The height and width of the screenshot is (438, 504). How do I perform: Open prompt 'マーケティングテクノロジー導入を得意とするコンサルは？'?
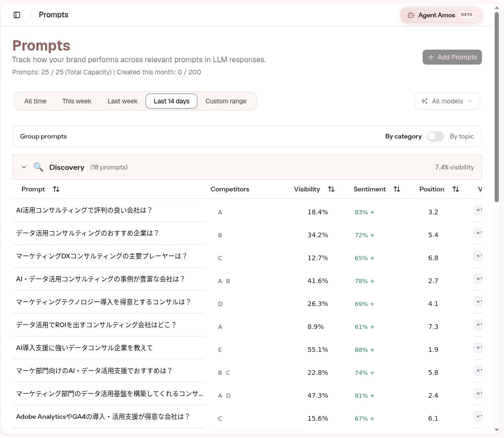(x=103, y=302)
